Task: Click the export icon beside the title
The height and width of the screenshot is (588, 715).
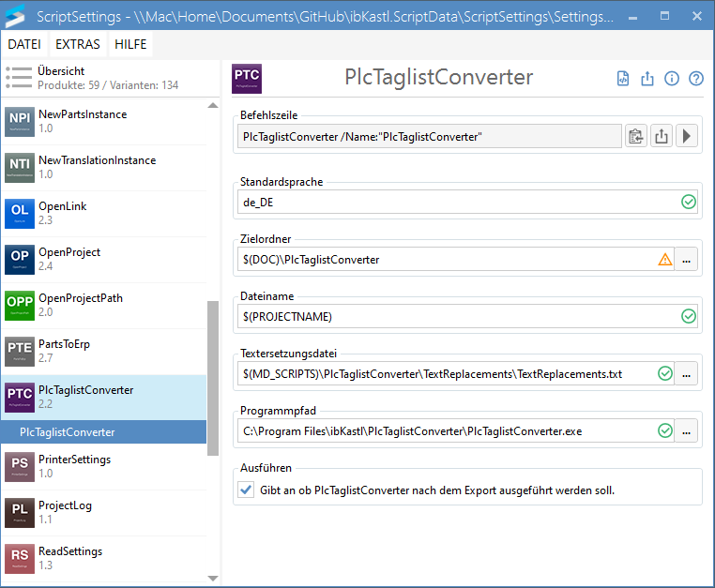Action: coord(647,79)
